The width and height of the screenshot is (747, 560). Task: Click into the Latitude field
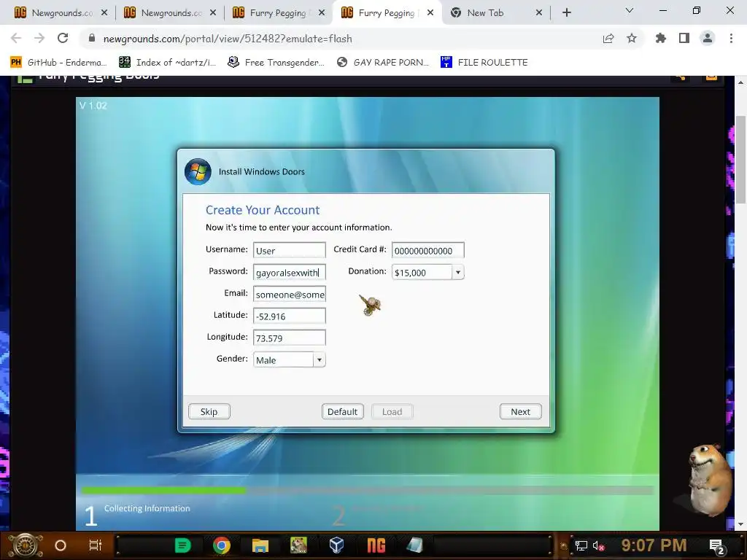click(x=289, y=316)
